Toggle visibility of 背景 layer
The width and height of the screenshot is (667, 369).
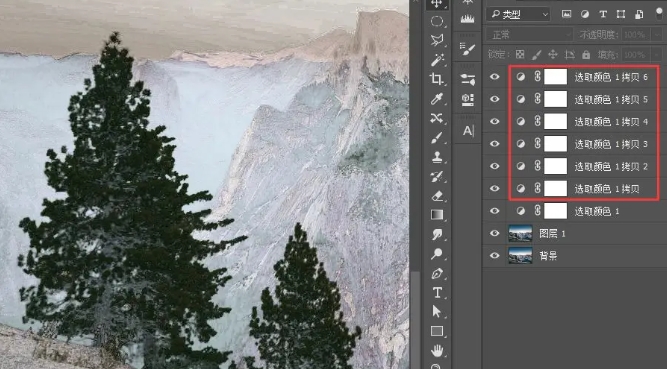pyautogui.click(x=494, y=255)
